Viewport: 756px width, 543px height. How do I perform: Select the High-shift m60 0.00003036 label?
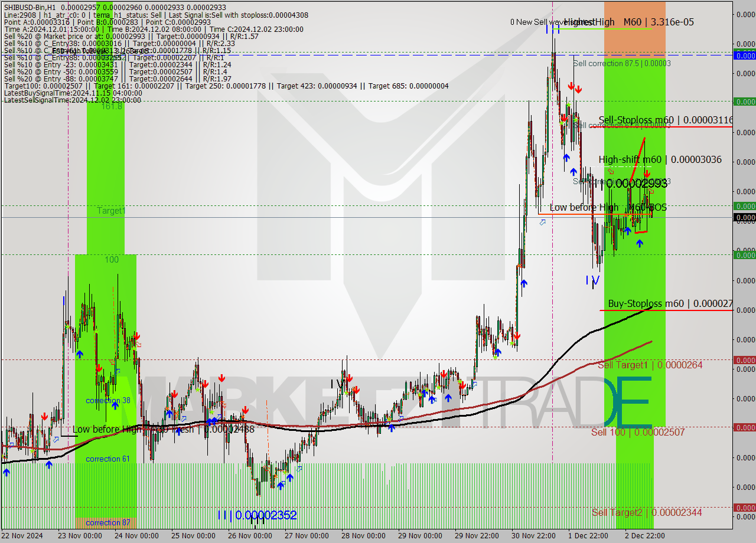click(660, 159)
